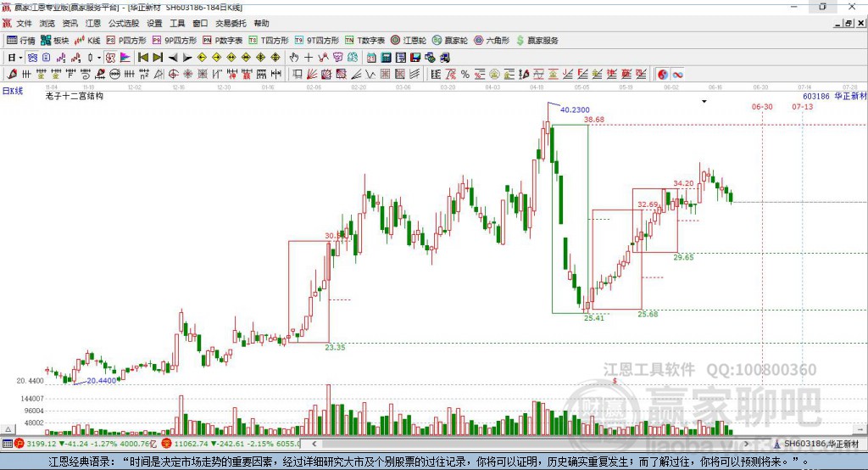Toggle the blue infinity loop icon
The height and width of the screenshot is (470, 868).
point(677,75)
